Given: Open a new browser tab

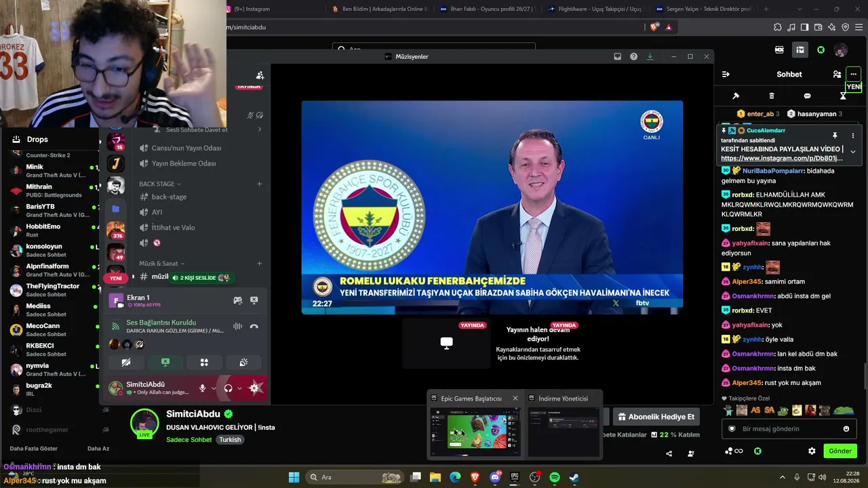Looking at the screenshot, I should (766, 9).
